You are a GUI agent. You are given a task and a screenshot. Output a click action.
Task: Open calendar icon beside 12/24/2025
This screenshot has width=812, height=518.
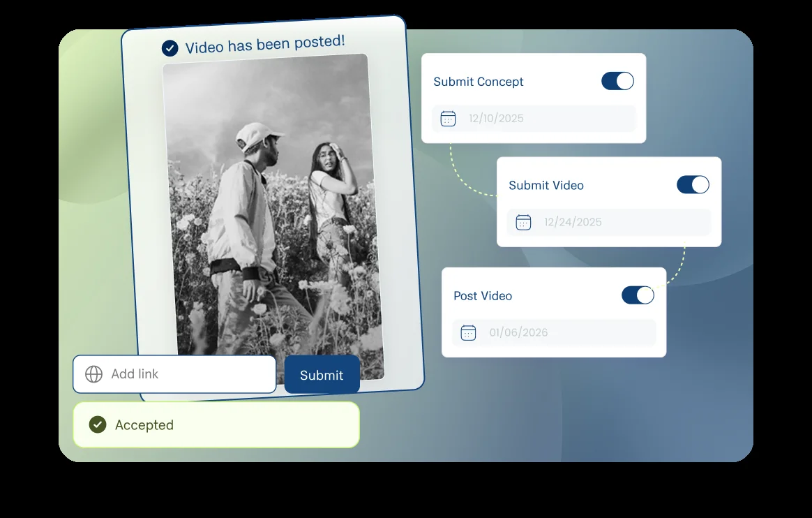click(524, 222)
